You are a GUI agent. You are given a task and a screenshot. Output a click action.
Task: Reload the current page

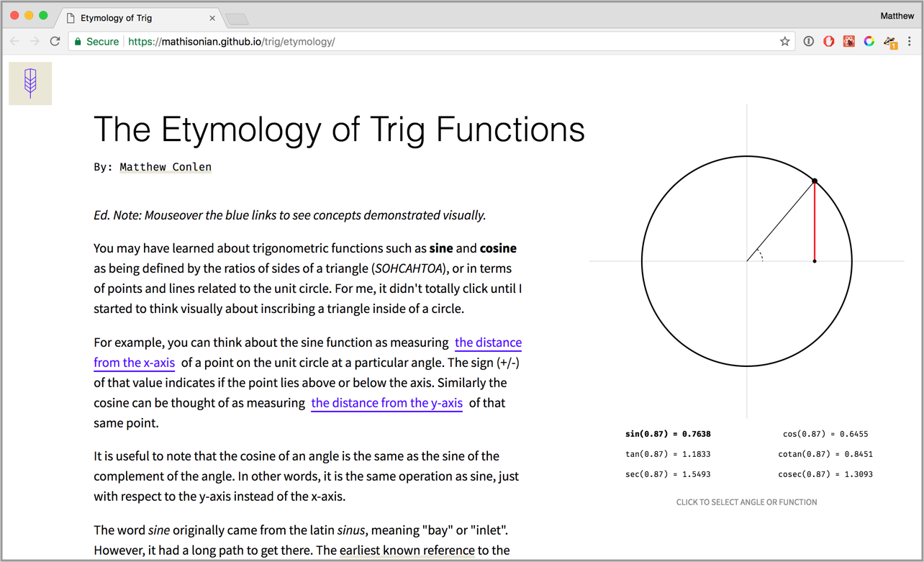tap(55, 41)
